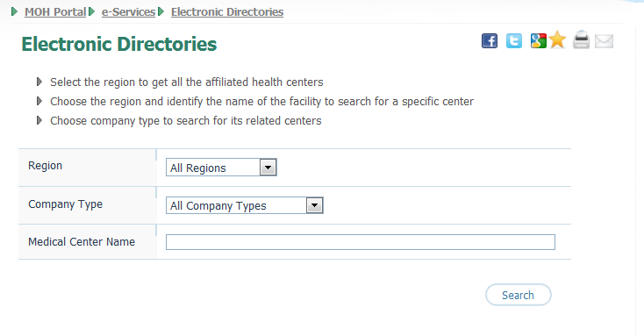
Task: Click green arrow before Electronic Directories breadcrumb
Action: (161, 11)
